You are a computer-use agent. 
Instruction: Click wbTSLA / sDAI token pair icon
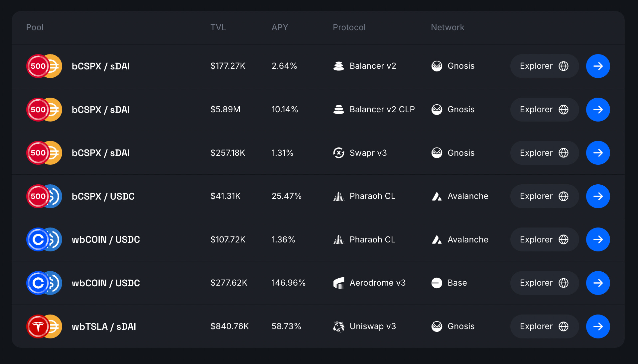[x=44, y=326]
